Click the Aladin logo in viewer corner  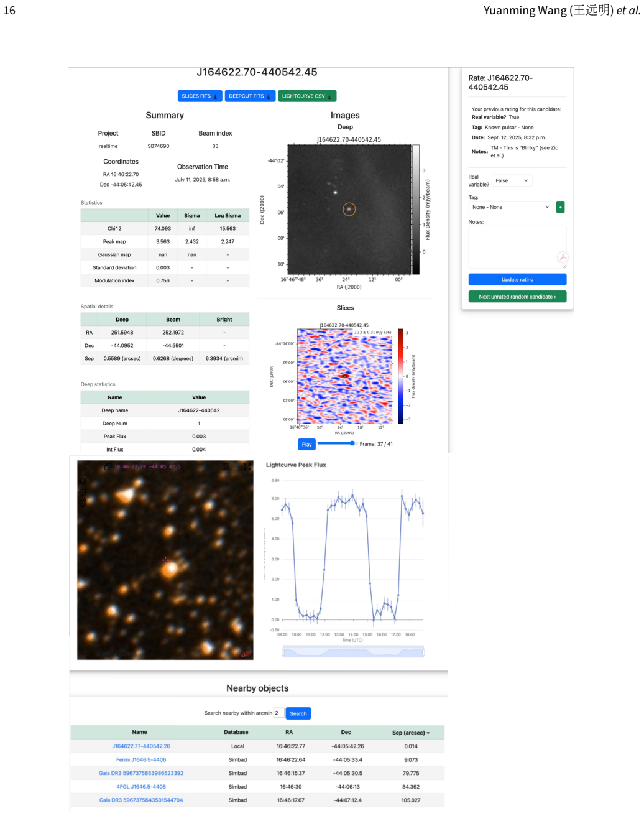[246, 654]
